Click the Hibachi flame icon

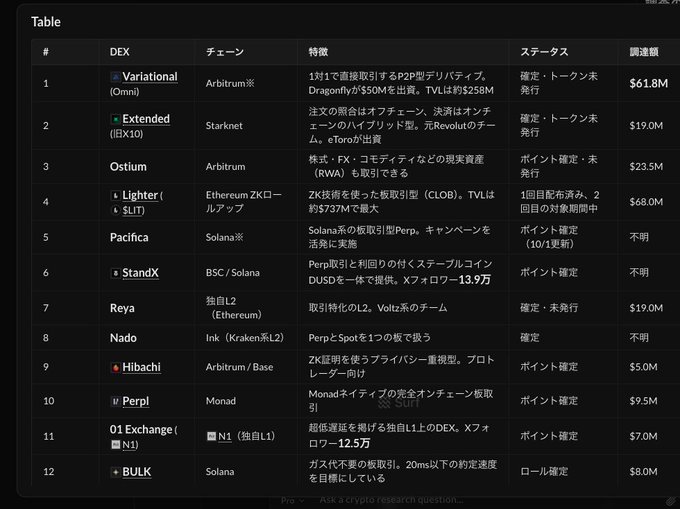tap(115, 367)
